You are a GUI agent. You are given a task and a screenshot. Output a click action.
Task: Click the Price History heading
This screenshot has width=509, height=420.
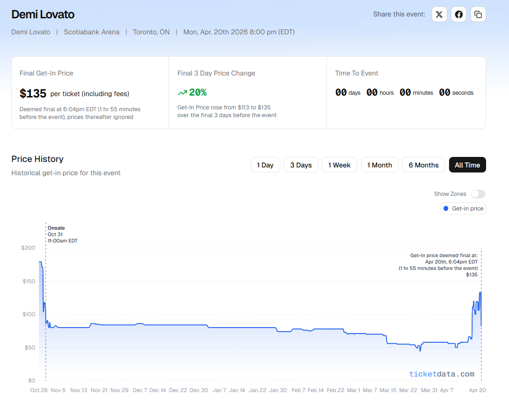tap(38, 159)
